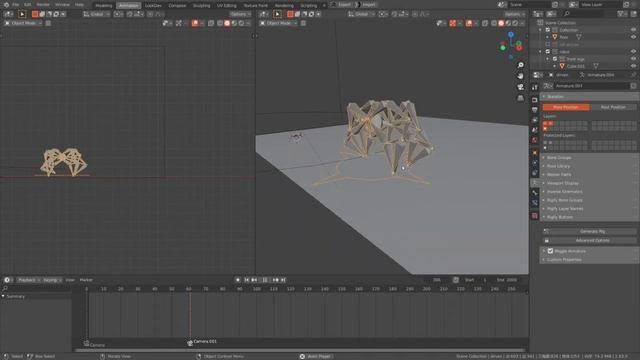Click Rest Position button
This screenshot has width=640, height=360.
coord(613,107)
